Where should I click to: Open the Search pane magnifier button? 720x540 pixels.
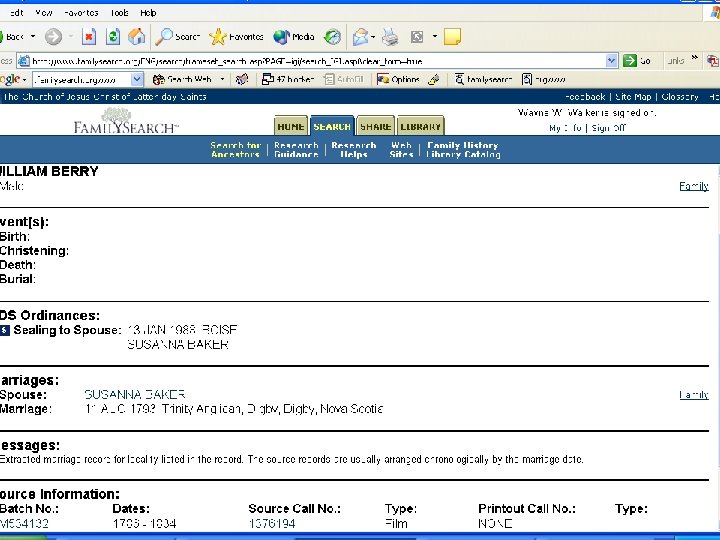(x=177, y=37)
